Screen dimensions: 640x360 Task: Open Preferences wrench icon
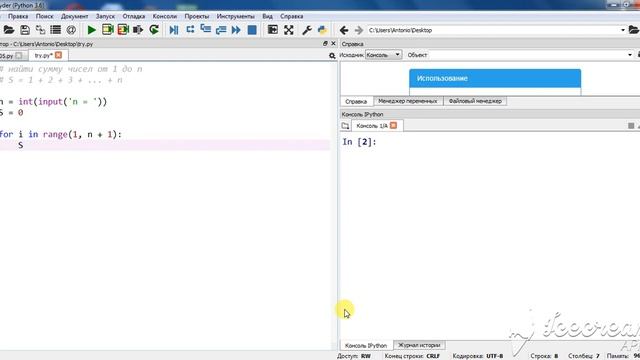tap(307, 30)
